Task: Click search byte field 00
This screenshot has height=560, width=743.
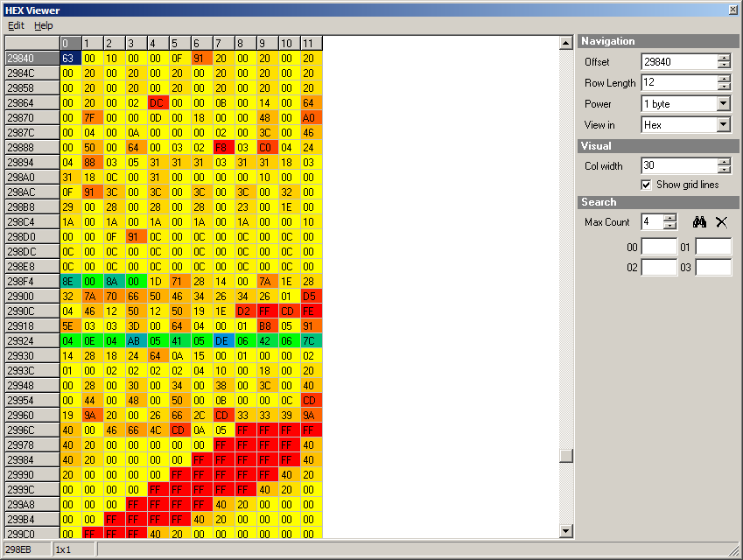Action: point(659,247)
